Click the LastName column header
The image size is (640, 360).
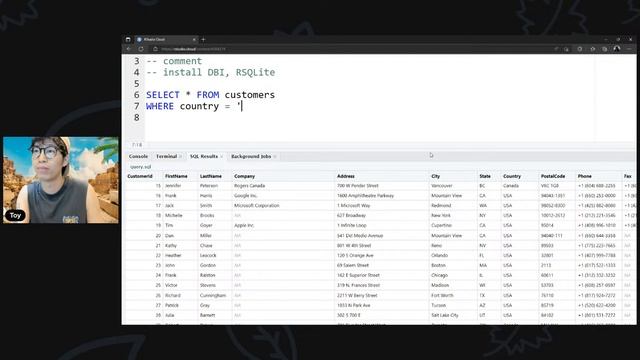tap(211, 176)
